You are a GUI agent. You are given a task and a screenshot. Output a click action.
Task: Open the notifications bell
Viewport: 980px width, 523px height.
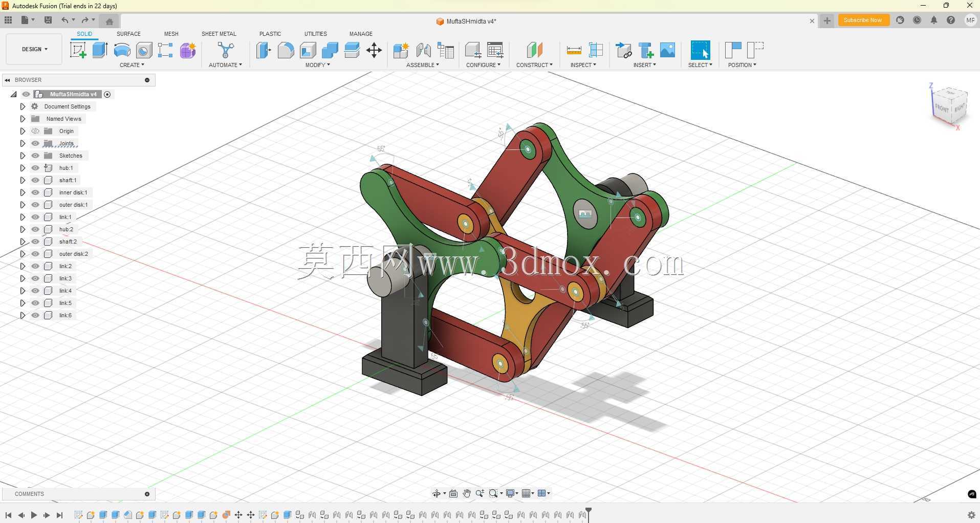pos(934,20)
